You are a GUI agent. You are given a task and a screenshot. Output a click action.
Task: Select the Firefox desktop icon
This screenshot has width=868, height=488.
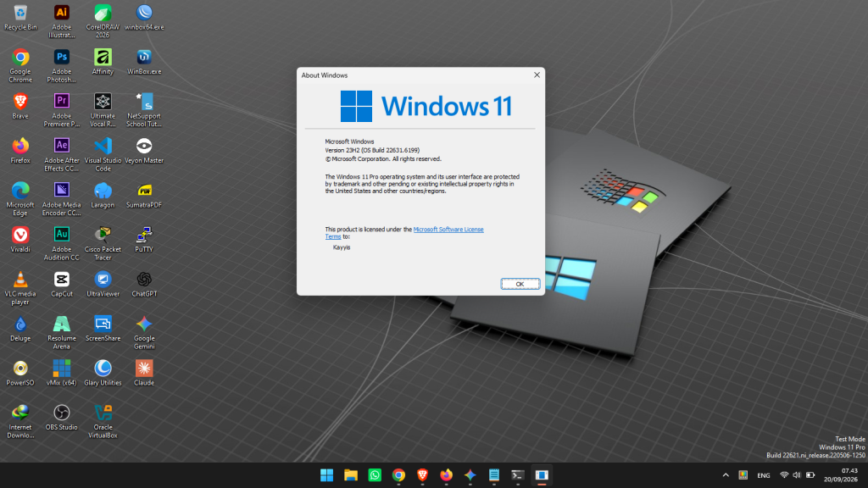point(20,151)
